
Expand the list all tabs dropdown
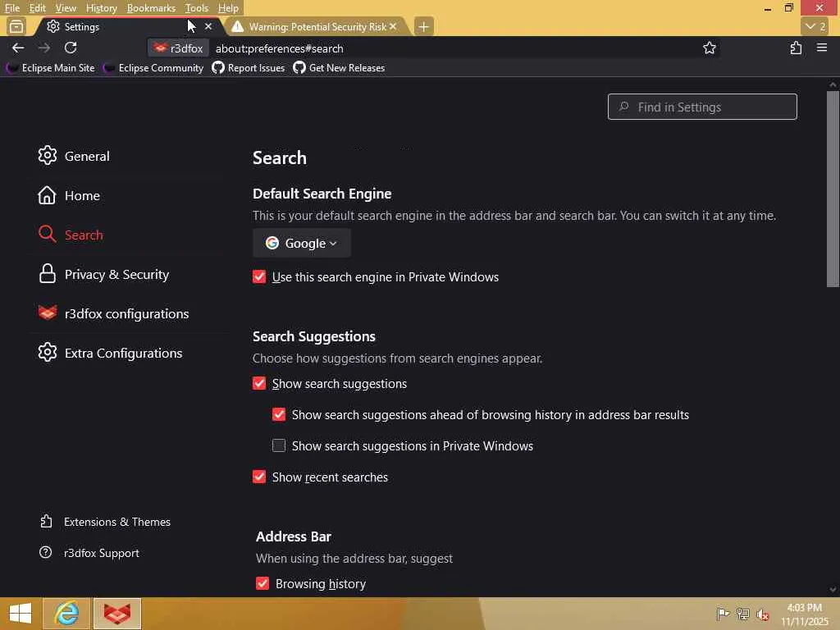point(814,26)
